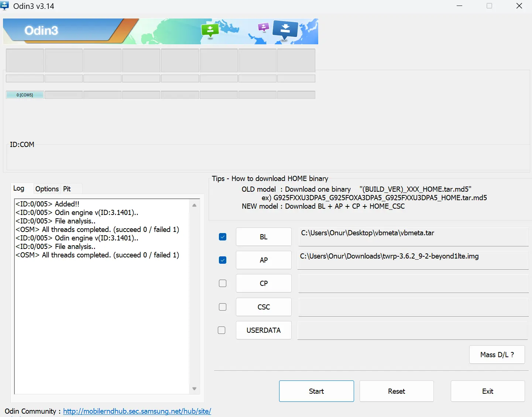Viewport: 532px width, 417px height.
Task: Open the Odin Community mobilerndhub link
Action: click(137, 411)
